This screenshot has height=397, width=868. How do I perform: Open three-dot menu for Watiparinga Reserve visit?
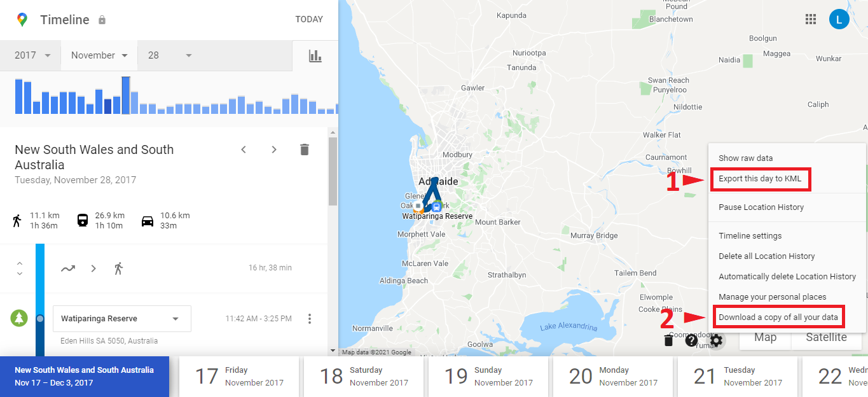coord(310,319)
